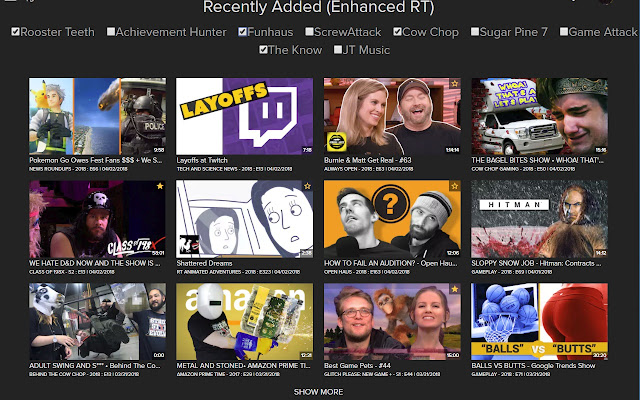Click the 'BEHIND THE COW CHOP' info line
Image resolution: width=640 pixels, height=400 pixels.
[x=84, y=374]
